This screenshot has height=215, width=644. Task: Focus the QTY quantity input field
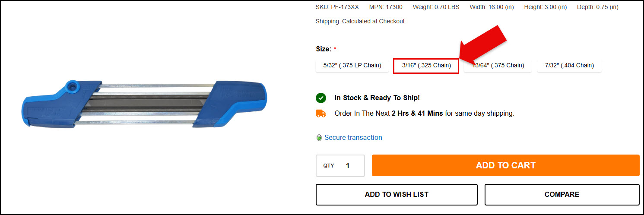click(340, 166)
